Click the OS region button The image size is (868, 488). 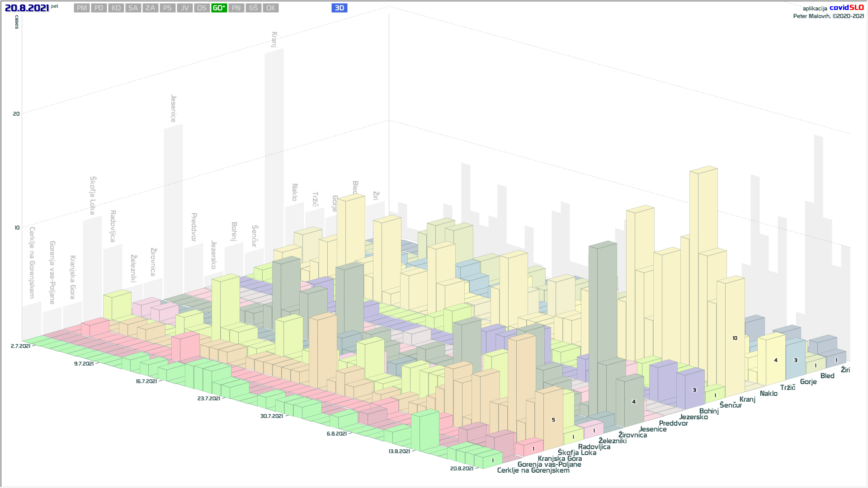[202, 8]
